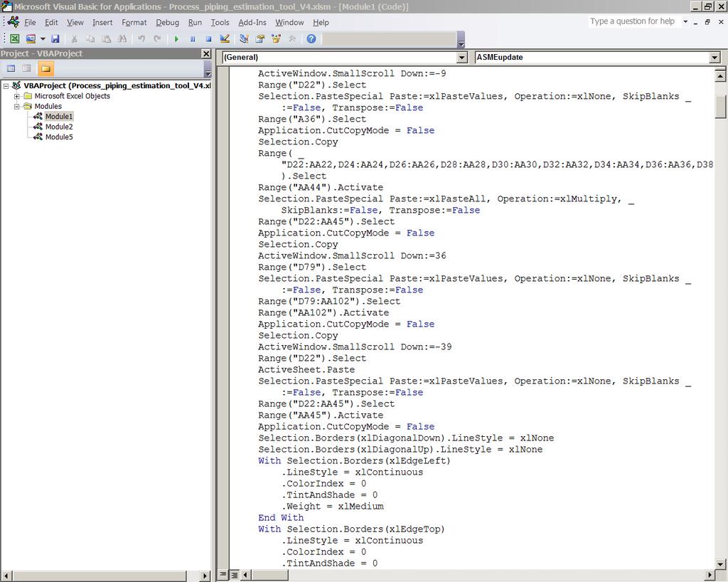Click the VBA application icon in menu bar
The width and height of the screenshot is (728, 582).
click(14, 22)
